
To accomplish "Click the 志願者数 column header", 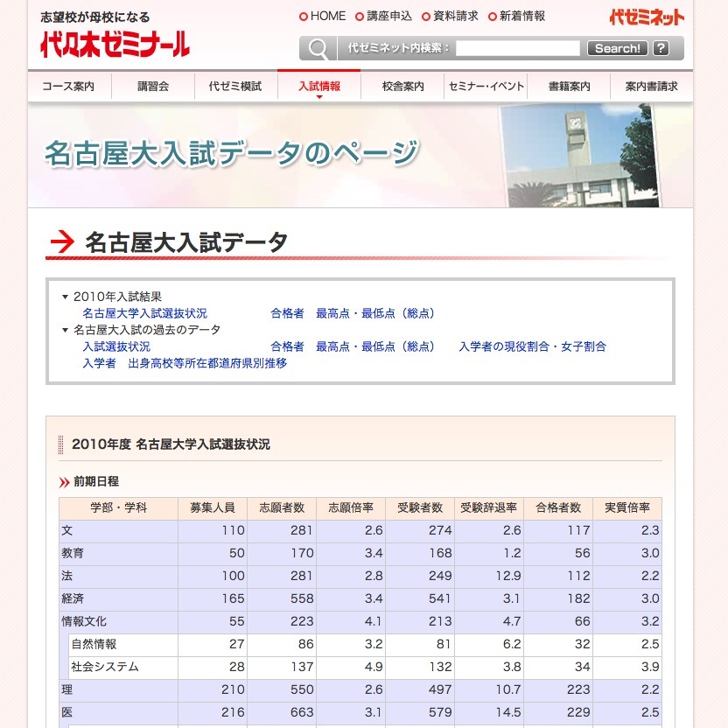I will coord(282,507).
